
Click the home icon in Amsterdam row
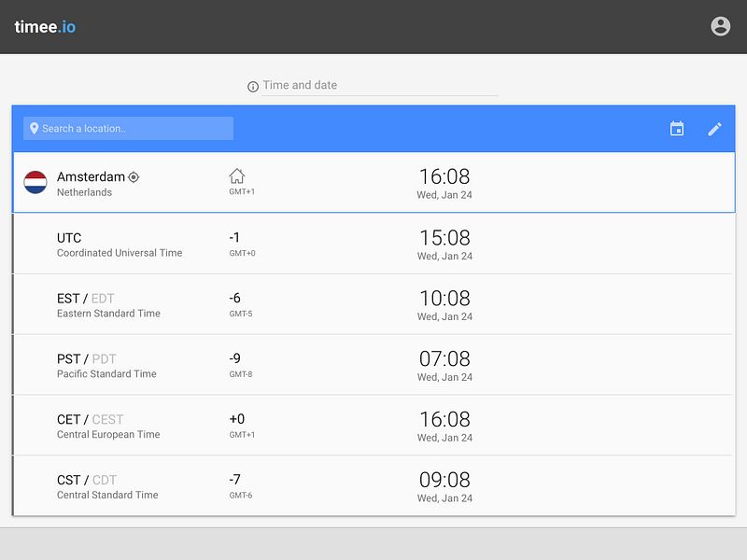237,176
